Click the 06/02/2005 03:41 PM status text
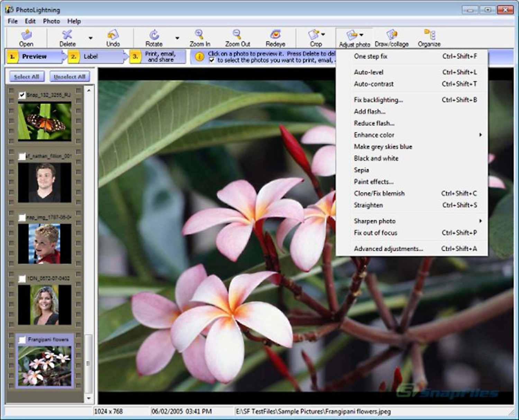The height and width of the screenshot is (420, 519). 182,412
